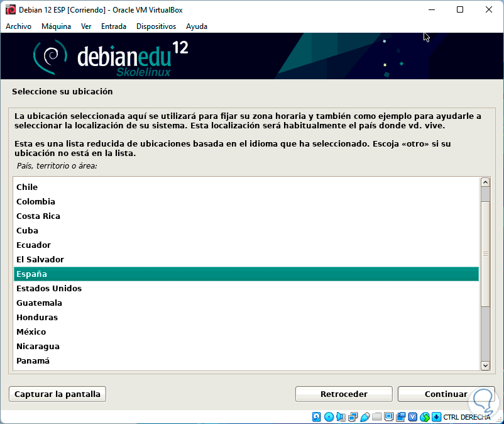Click the country list scrollbar thumb
504x424 pixels.
click(485, 254)
